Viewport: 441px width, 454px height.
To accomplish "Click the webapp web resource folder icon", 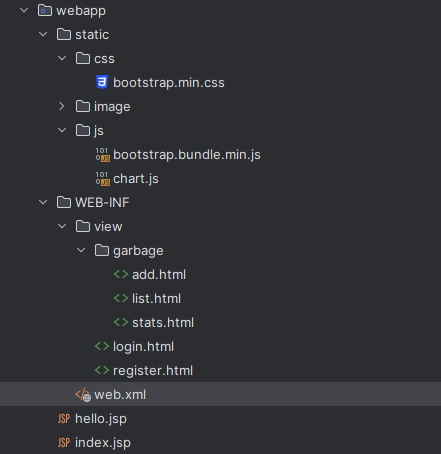I will [x=45, y=10].
